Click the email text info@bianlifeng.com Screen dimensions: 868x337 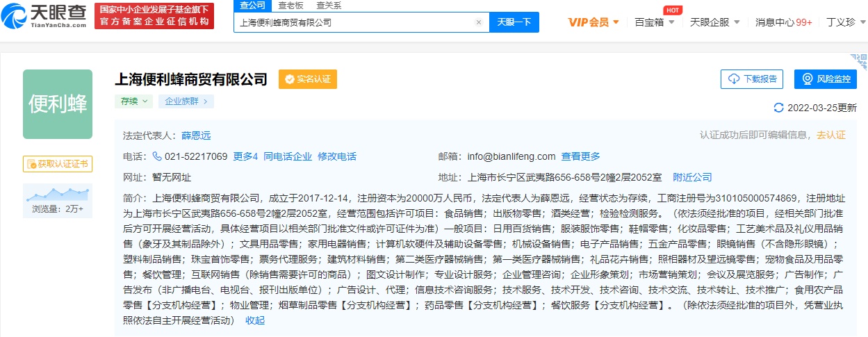point(511,156)
